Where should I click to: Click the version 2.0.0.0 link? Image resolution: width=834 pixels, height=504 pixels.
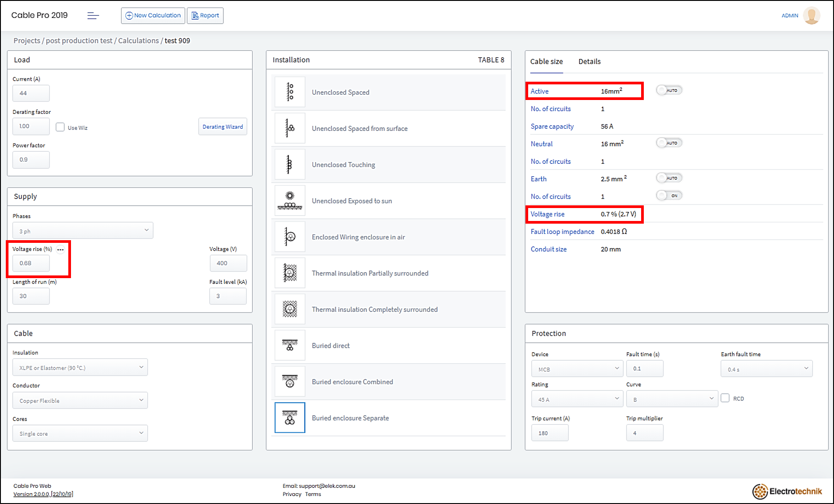click(43, 494)
